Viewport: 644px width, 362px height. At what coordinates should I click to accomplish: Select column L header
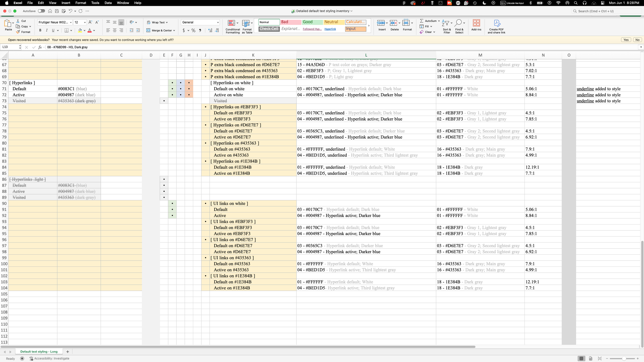[366, 55]
